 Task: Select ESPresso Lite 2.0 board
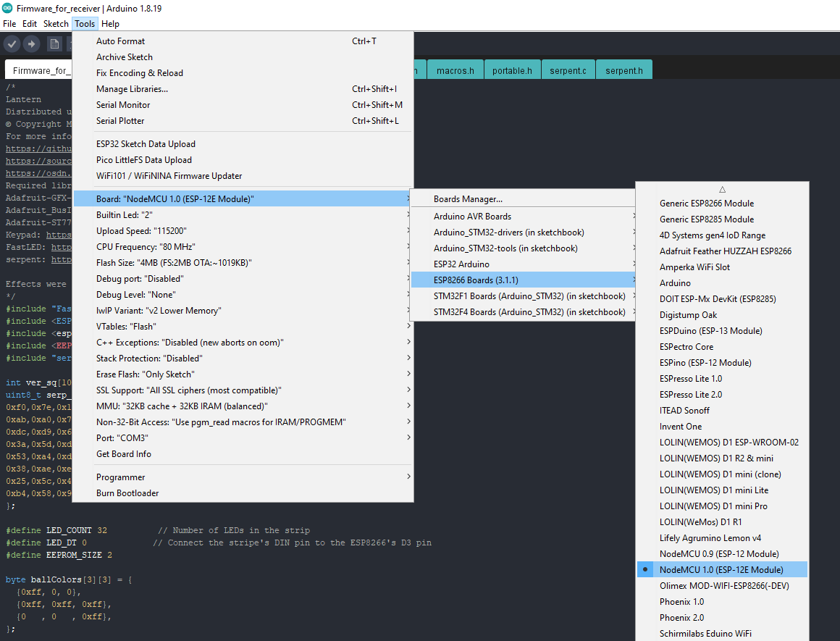tap(722, 395)
